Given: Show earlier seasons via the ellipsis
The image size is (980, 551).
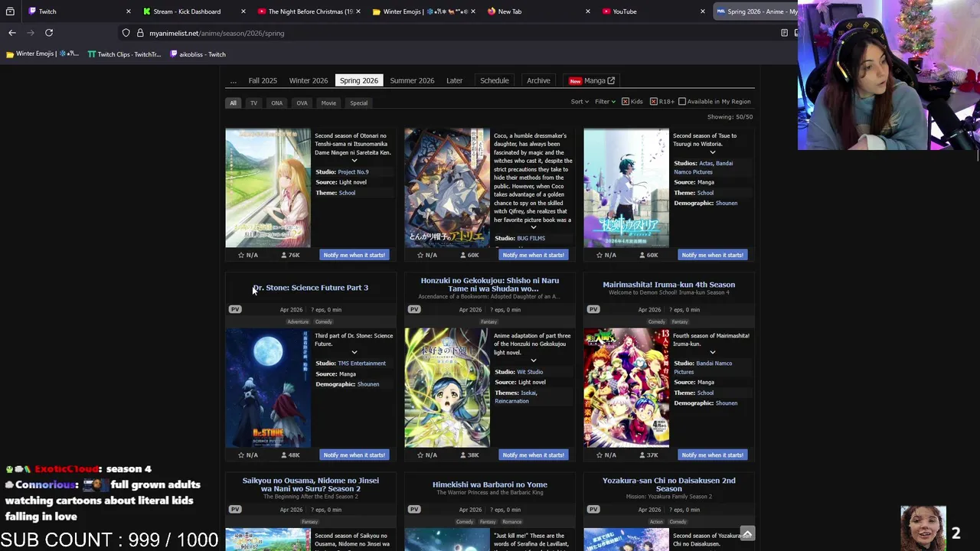Looking at the screenshot, I should [x=234, y=80].
